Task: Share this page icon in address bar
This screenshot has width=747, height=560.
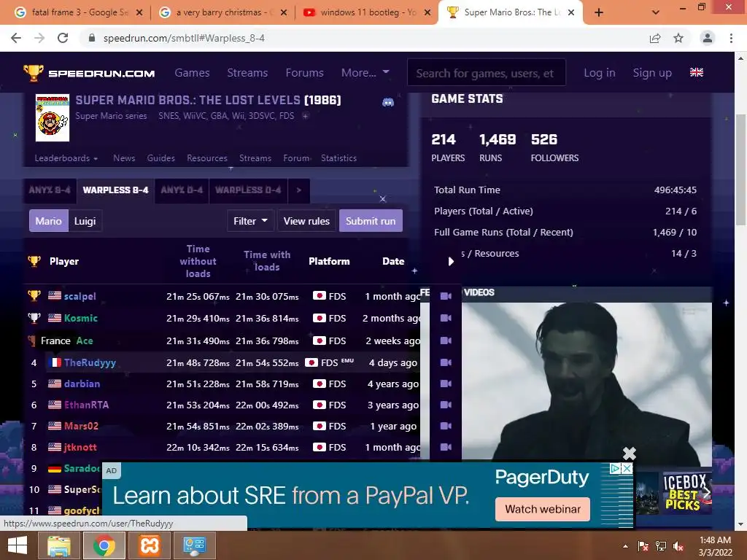Action: point(655,38)
